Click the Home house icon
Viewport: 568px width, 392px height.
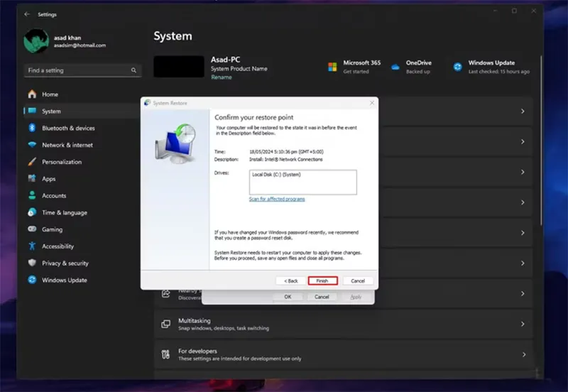point(32,94)
